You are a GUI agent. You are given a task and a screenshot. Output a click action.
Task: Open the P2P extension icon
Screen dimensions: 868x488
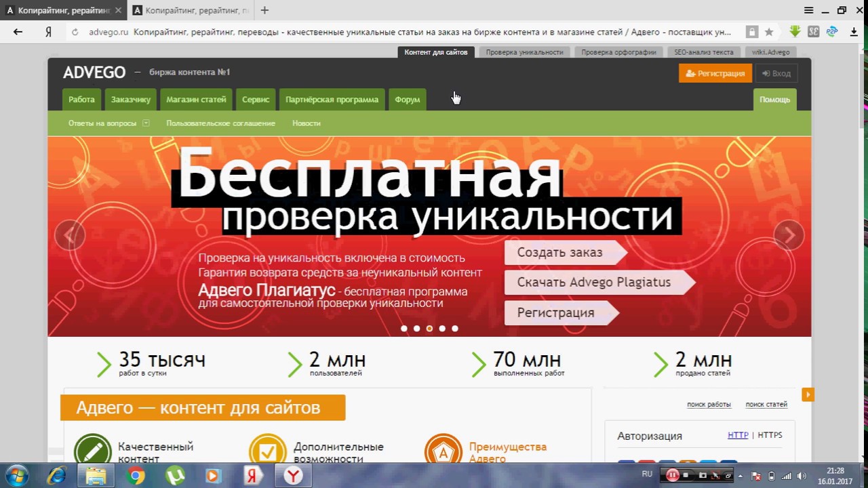832,31
